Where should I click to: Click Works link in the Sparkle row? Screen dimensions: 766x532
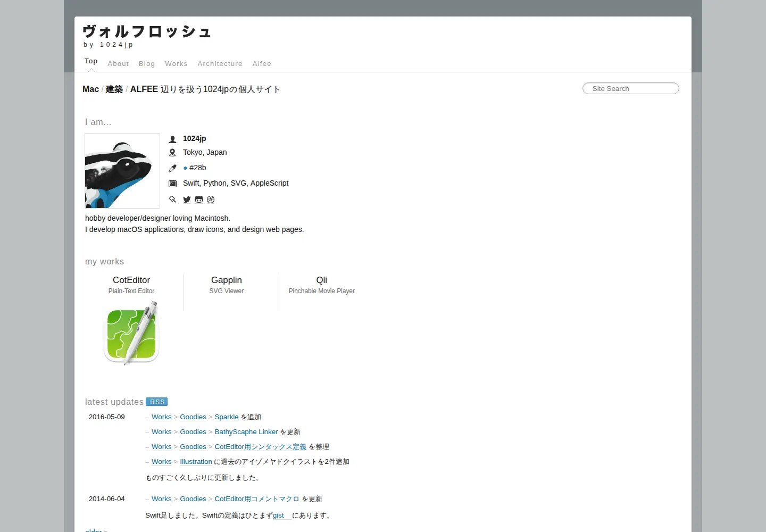(161, 417)
